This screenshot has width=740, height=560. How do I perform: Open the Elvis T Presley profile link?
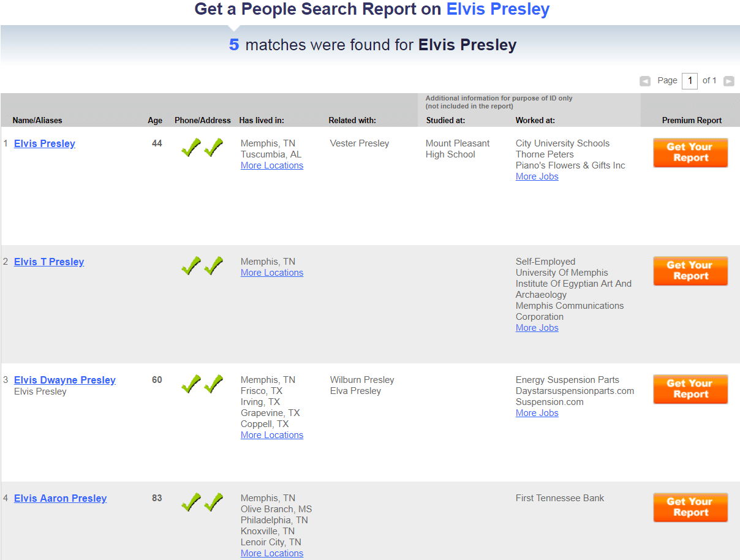(48, 262)
